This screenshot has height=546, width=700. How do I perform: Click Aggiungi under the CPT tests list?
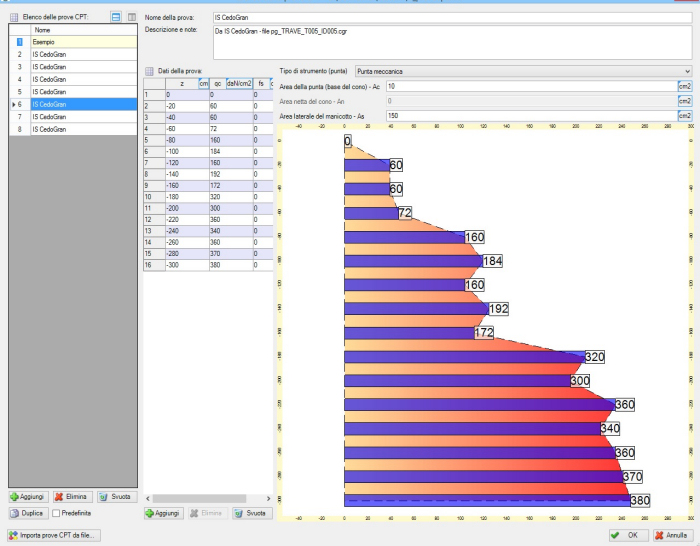coord(28,497)
